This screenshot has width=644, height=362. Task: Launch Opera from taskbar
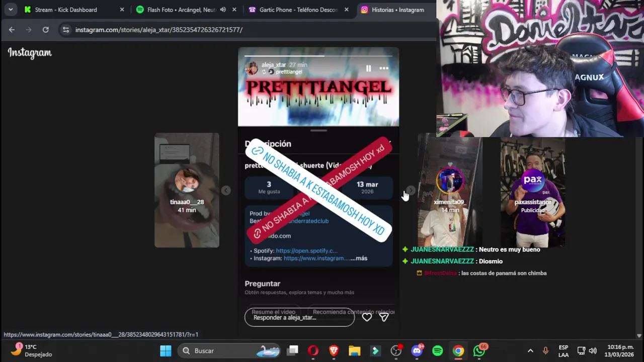313,350
